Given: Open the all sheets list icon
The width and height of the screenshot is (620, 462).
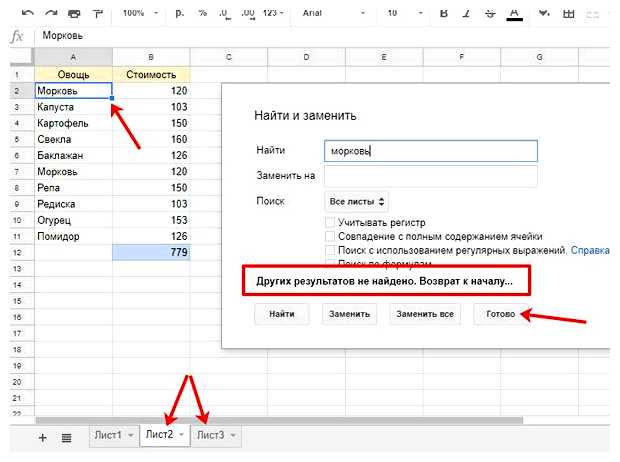Looking at the screenshot, I should (66, 437).
